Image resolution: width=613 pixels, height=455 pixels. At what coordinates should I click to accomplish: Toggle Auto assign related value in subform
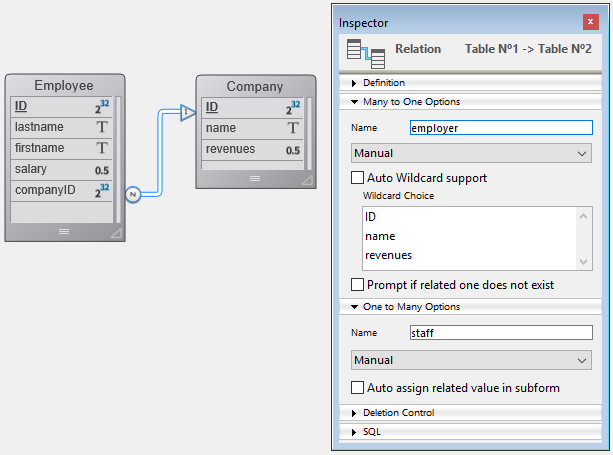tap(358, 387)
